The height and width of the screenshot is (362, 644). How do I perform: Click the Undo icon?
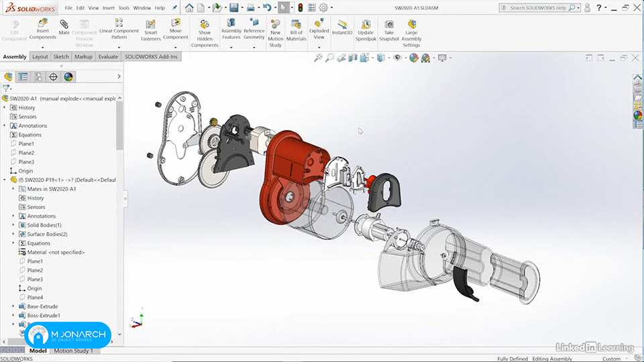click(267, 7)
